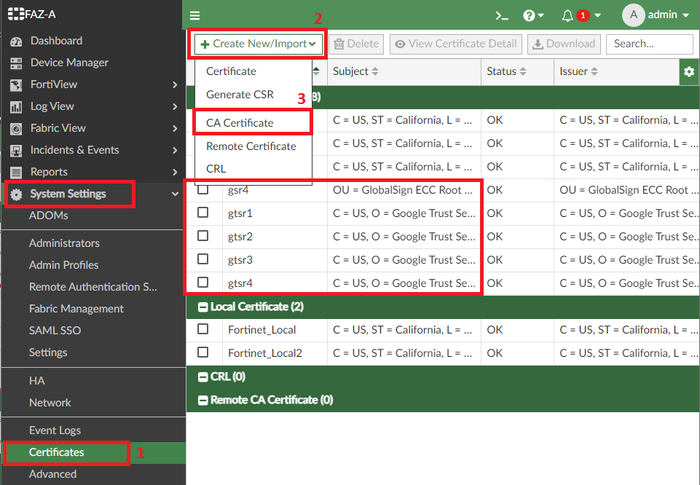700x485 pixels.
Task: Click the Download button
Action: 564,44
